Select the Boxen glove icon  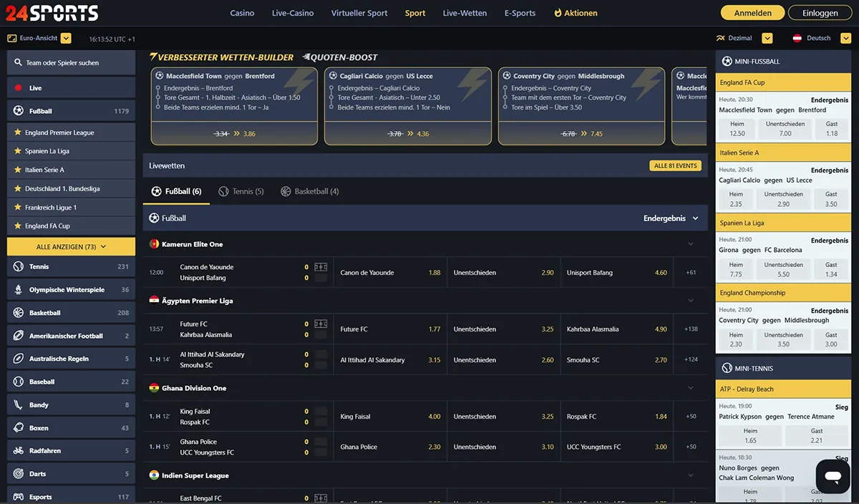19,428
